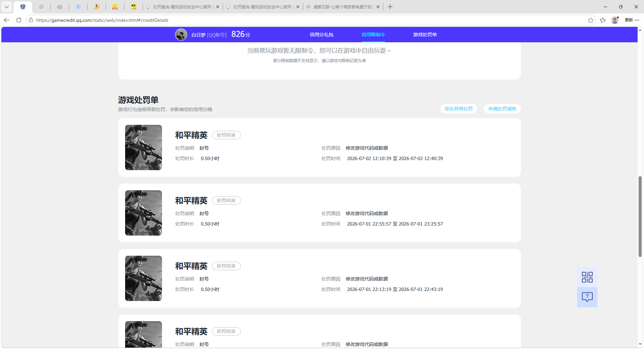The height and width of the screenshot is (349, 644).
Task: Click game cover of 22:55:57 penalty
Action: click(144, 213)
